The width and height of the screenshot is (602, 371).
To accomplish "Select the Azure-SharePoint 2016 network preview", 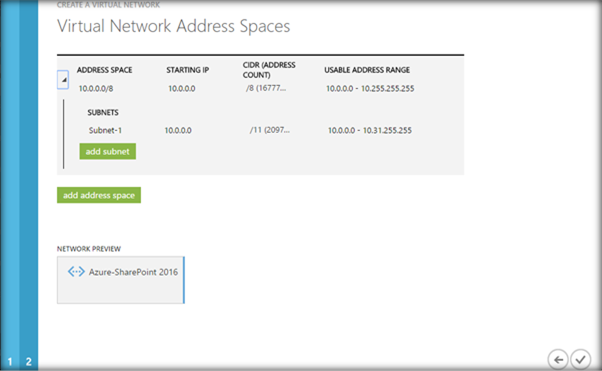I will click(x=121, y=280).
